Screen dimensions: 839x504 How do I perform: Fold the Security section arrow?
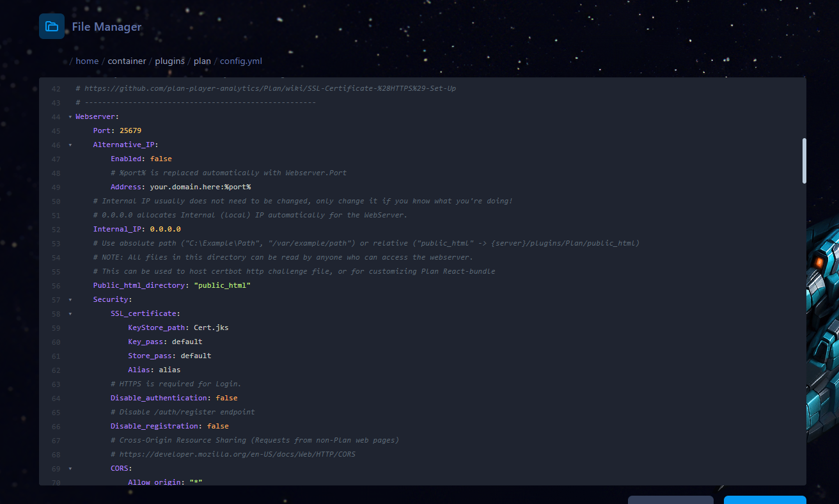[x=70, y=300]
